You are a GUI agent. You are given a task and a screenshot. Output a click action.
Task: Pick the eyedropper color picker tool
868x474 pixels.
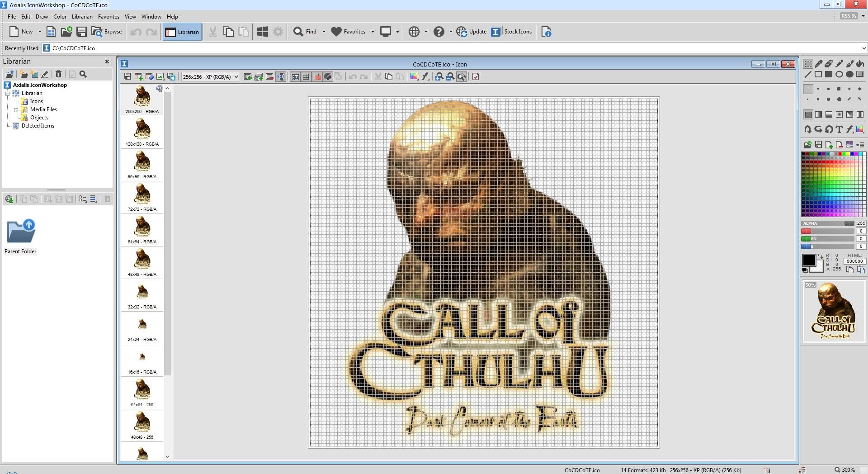tap(818, 64)
